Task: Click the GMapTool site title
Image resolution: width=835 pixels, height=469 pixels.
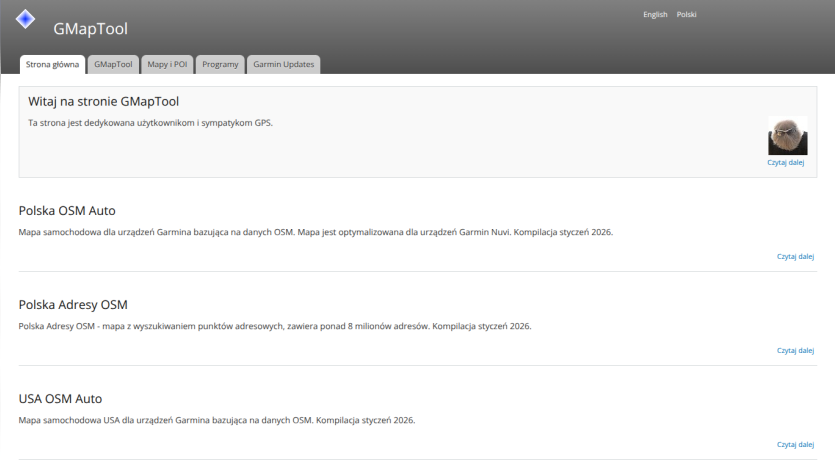Action: (x=91, y=29)
